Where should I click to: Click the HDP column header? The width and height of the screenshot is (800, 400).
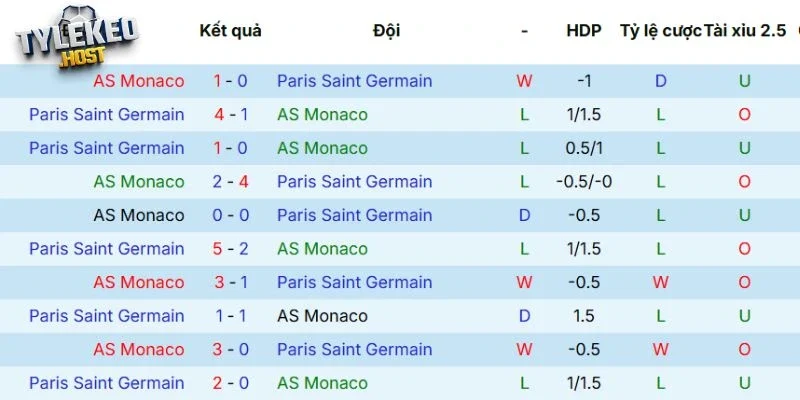point(584,30)
